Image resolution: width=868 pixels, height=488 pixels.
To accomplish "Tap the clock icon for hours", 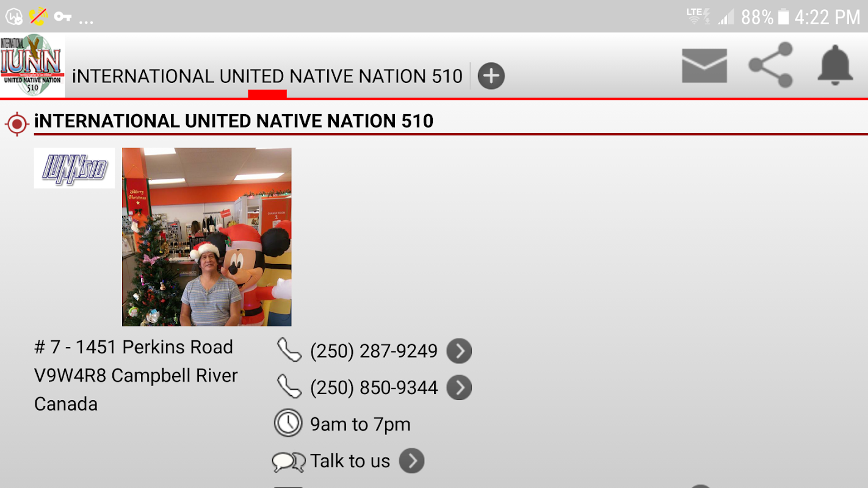I will [288, 423].
